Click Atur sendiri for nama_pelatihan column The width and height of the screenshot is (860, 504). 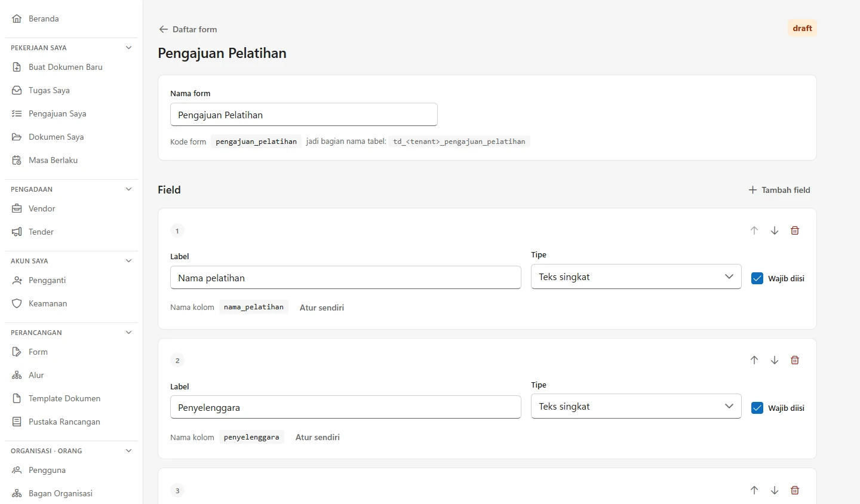coord(322,308)
